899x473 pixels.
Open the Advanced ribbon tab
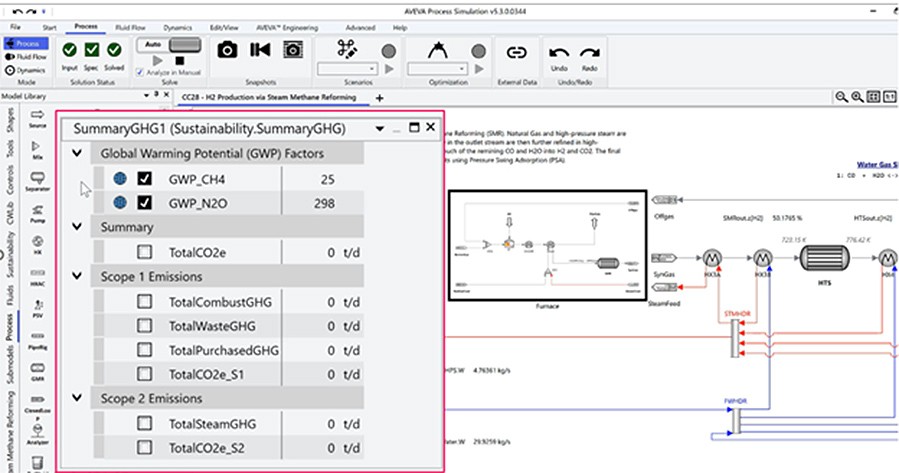360,27
